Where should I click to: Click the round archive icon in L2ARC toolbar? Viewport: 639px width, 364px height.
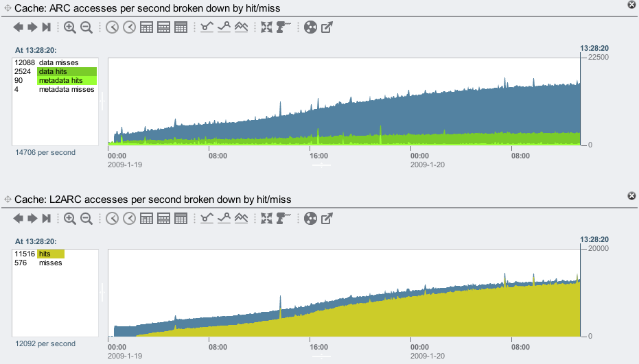coord(310,219)
